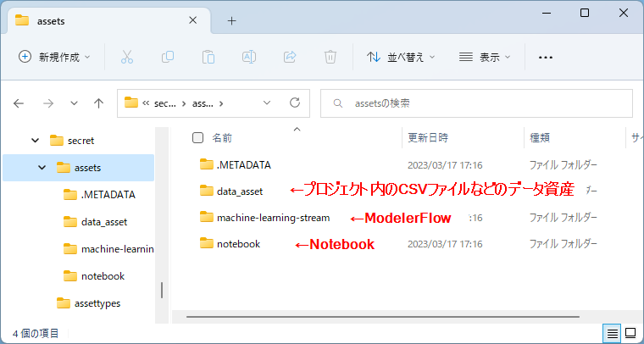This screenshot has width=644, height=344.
Task: Go up one folder level
Action: [x=98, y=103]
